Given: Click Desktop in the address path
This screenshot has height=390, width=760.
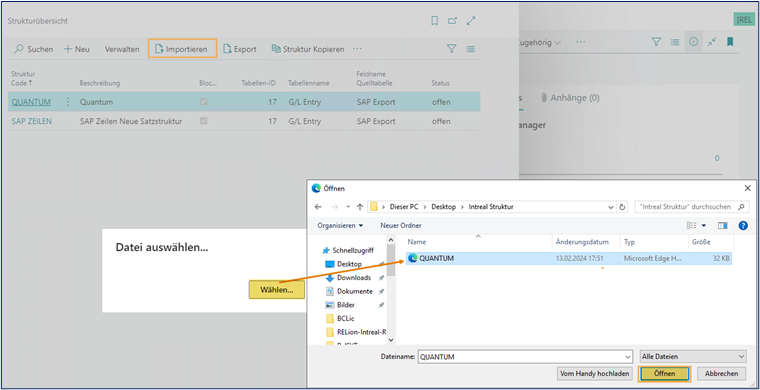Looking at the screenshot, I should 444,207.
